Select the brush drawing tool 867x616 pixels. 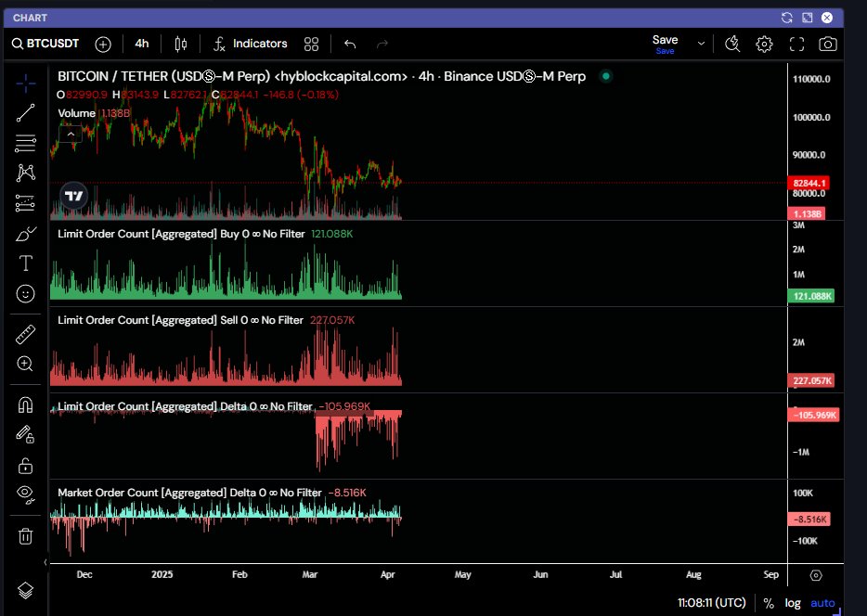25,234
